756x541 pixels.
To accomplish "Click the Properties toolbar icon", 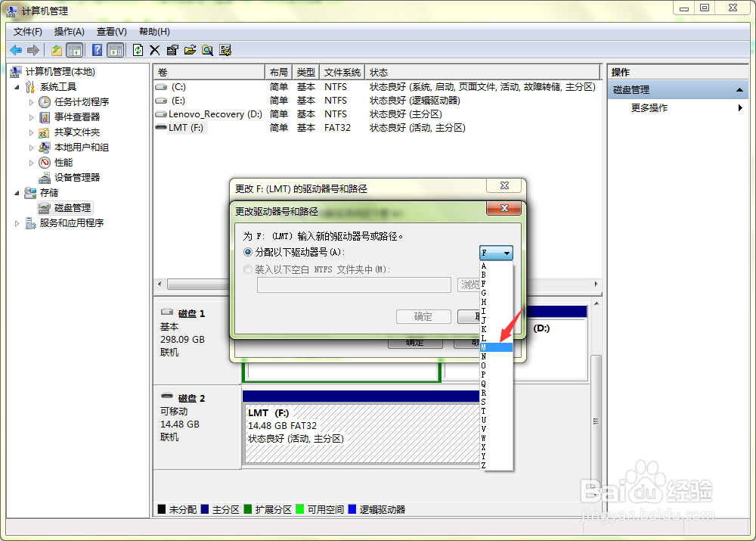I will (x=172, y=50).
